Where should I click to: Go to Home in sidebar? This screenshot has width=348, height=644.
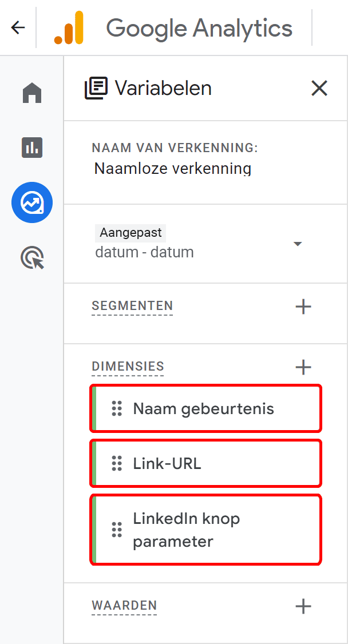point(32,93)
